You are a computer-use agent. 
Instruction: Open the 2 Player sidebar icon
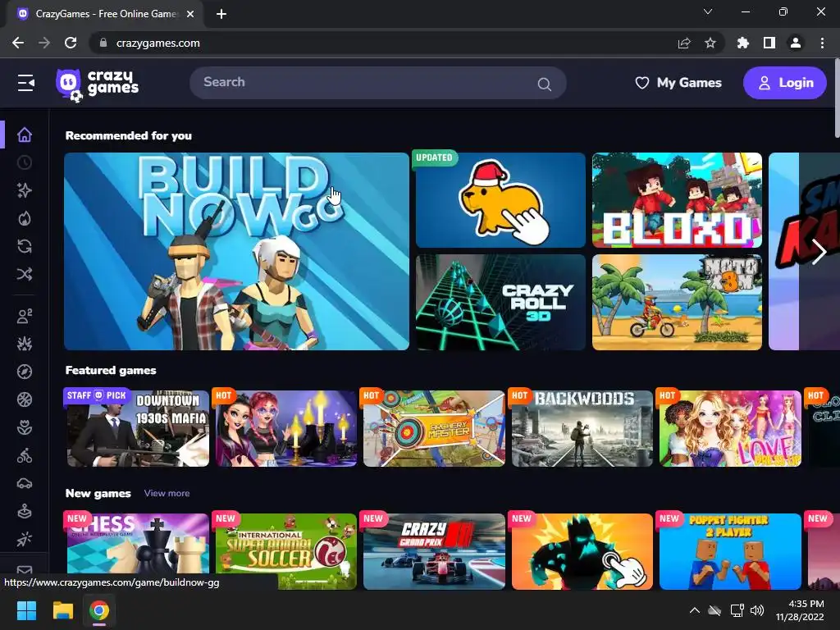pyautogui.click(x=25, y=316)
